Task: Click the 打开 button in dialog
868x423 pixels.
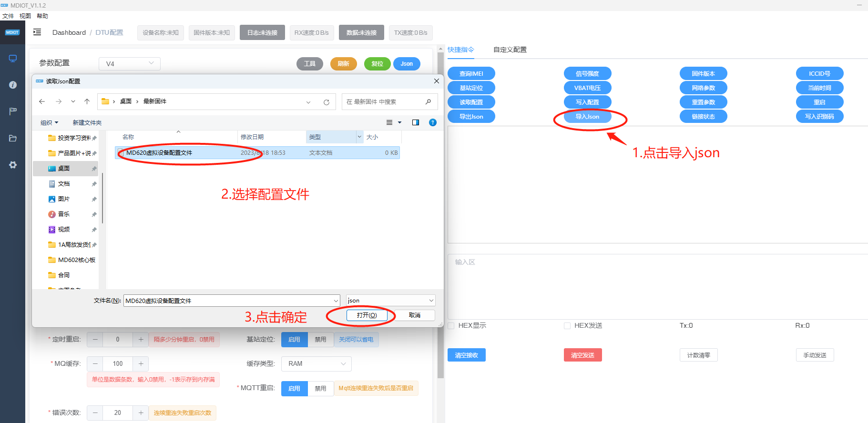Action: tap(367, 315)
